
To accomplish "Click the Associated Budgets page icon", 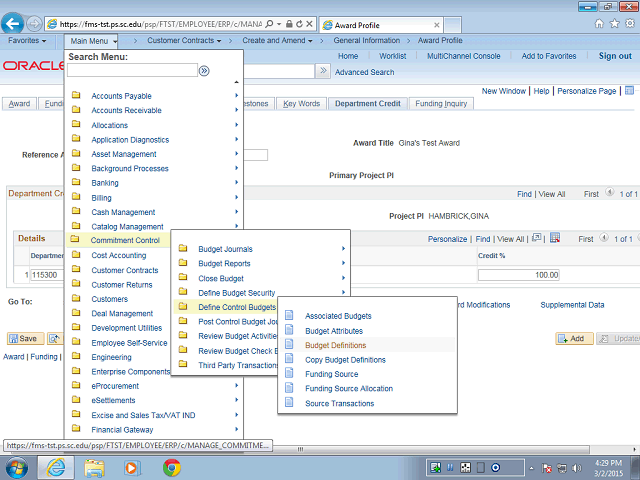I will pos(290,316).
